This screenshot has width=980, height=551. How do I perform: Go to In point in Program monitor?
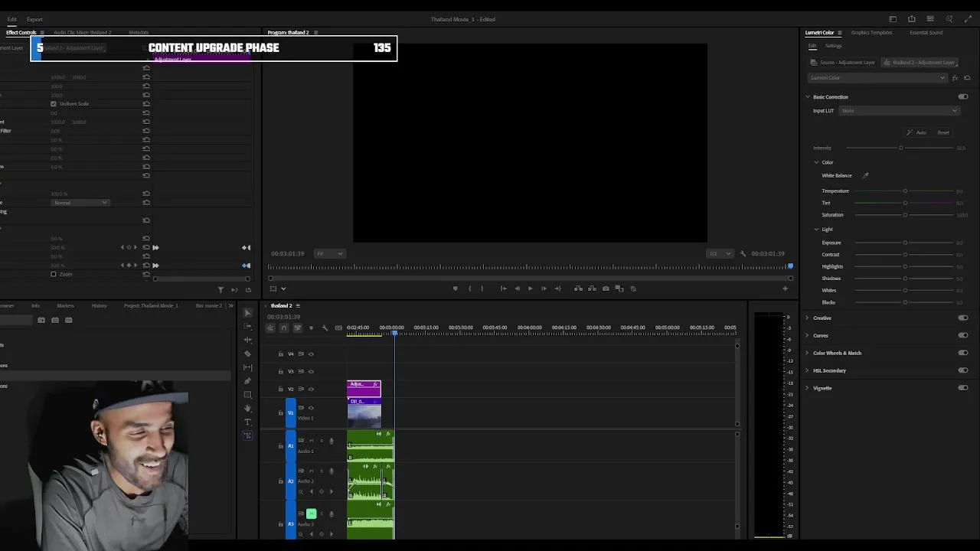point(503,289)
